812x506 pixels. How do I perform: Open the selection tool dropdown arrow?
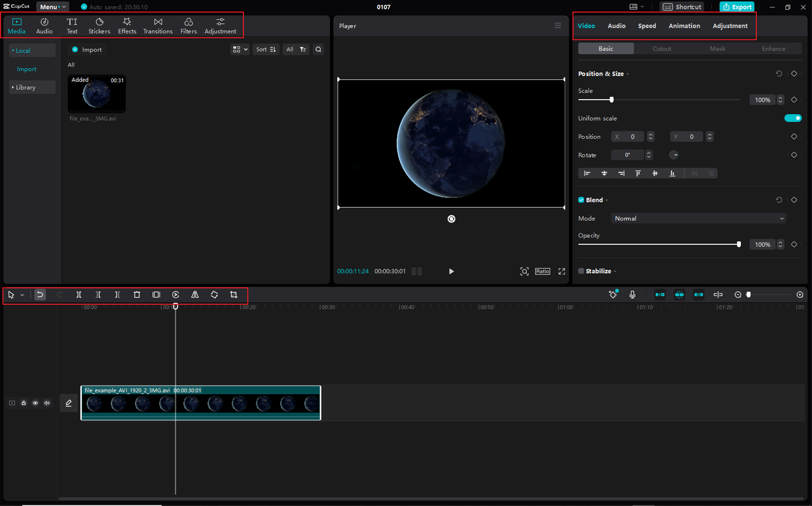point(22,295)
